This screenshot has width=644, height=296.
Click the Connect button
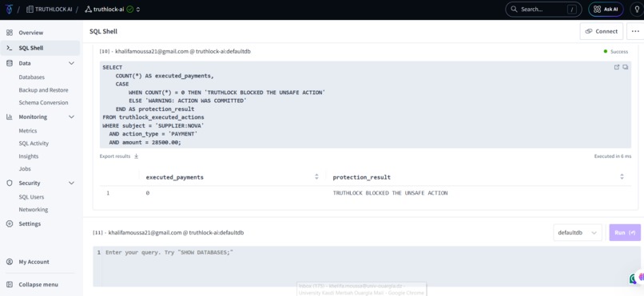pos(602,31)
